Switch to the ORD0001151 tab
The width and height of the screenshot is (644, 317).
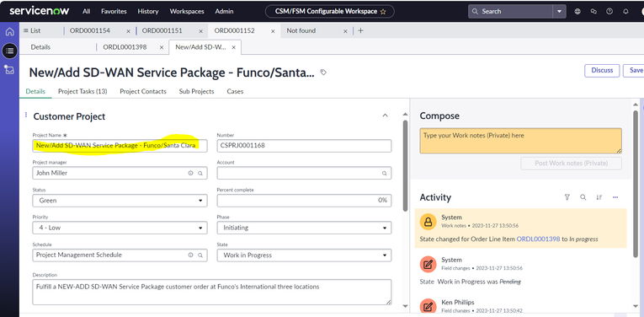[162, 31]
